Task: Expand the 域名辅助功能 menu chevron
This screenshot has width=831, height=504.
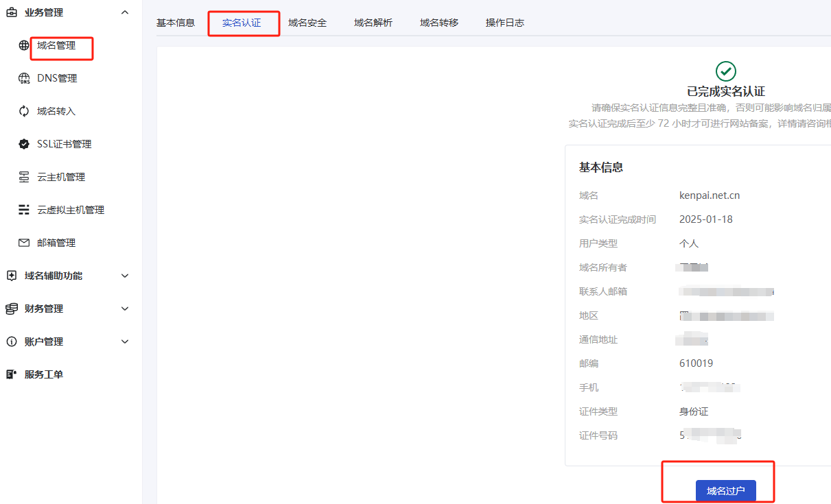Action: tap(124, 276)
